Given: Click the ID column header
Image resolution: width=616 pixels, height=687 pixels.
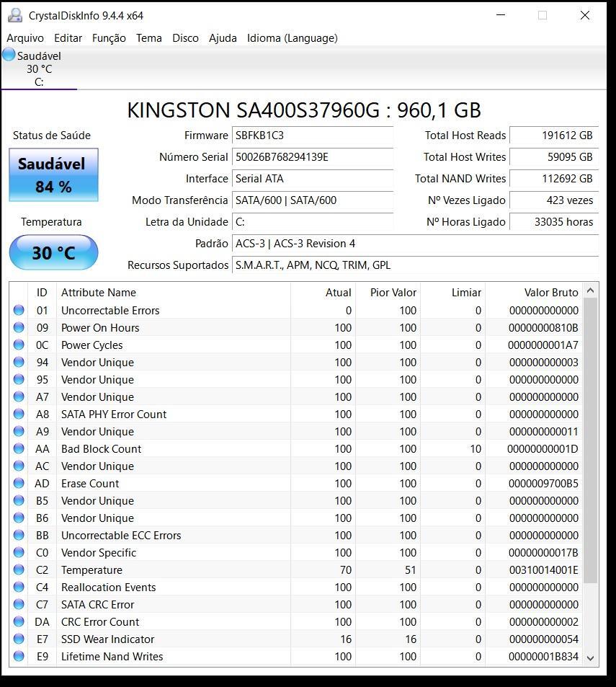Looking at the screenshot, I should click(x=42, y=292).
